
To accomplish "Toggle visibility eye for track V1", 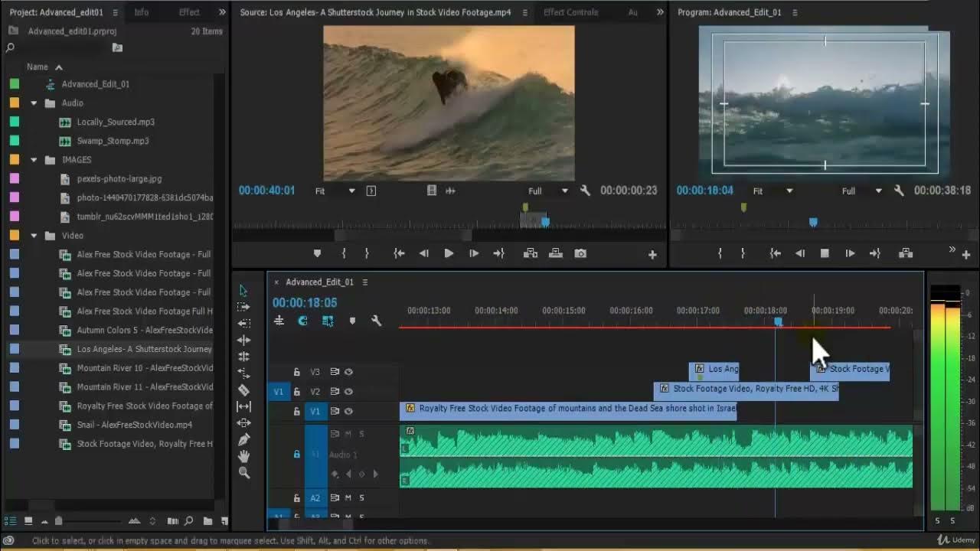I will tap(348, 411).
